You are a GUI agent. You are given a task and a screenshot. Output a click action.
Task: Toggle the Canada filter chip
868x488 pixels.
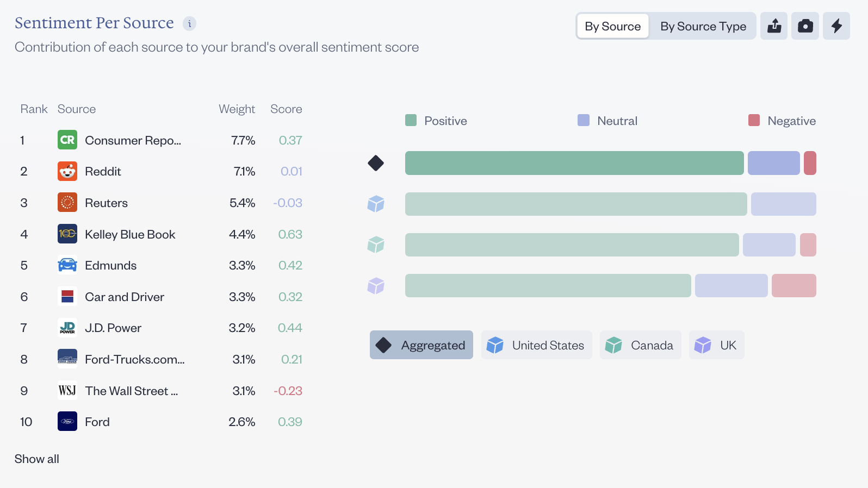coord(640,345)
